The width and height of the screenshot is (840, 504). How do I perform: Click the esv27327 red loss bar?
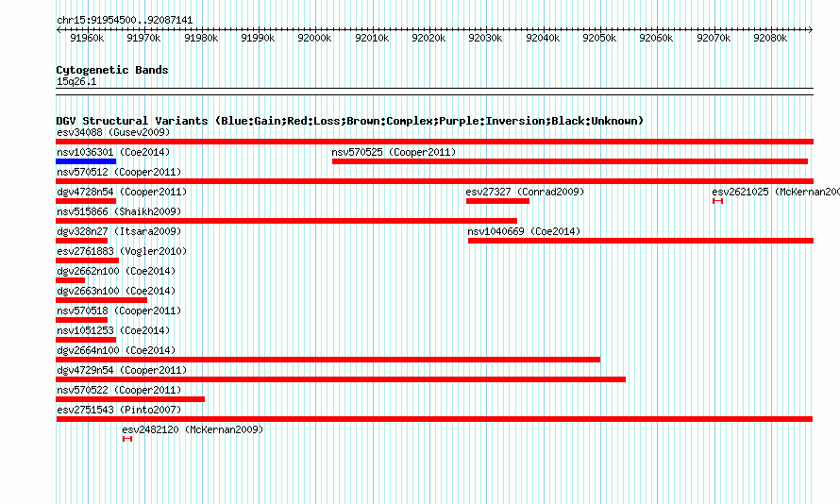click(x=497, y=201)
